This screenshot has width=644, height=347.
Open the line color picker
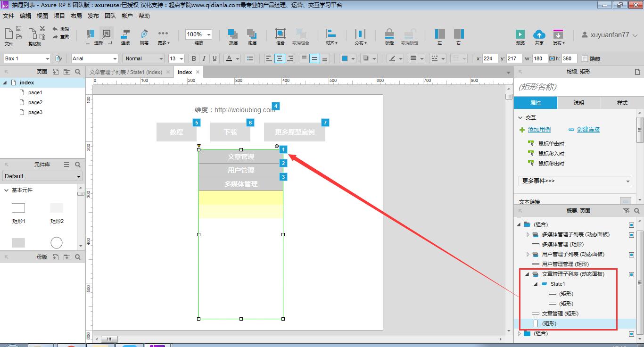tap(392, 58)
